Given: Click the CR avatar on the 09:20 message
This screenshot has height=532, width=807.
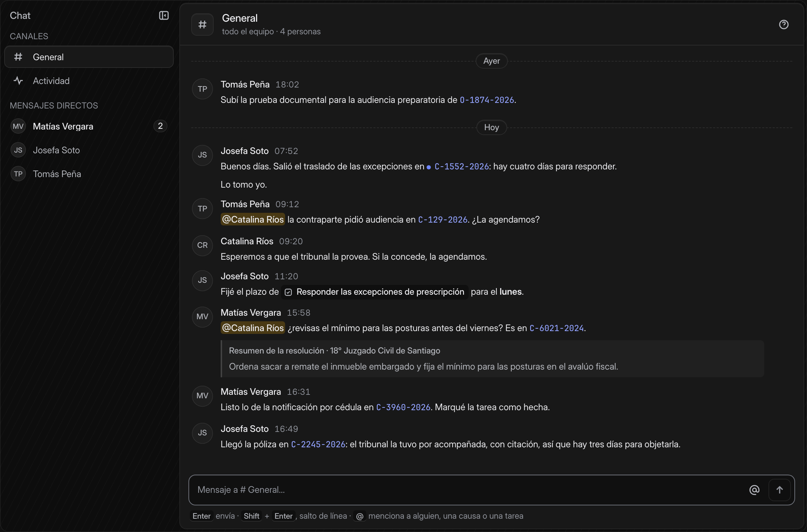Looking at the screenshot, I should pyautogui.click(x=202, y=245).
